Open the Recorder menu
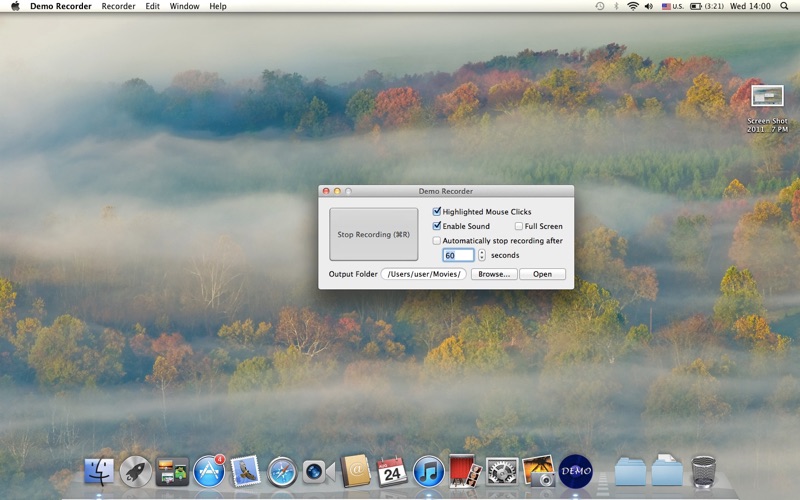 click(x=118, y=6)
